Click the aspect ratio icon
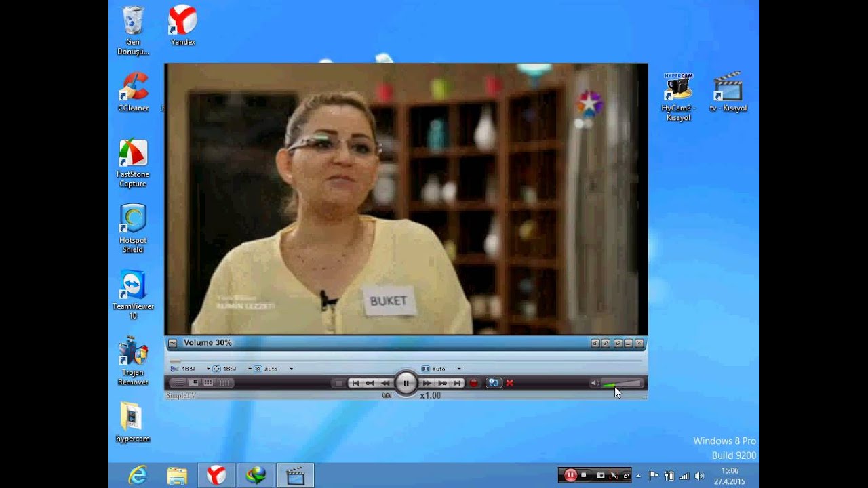This screenshot has width=868, height=488. pyautogui.click(x=216, y=369)
